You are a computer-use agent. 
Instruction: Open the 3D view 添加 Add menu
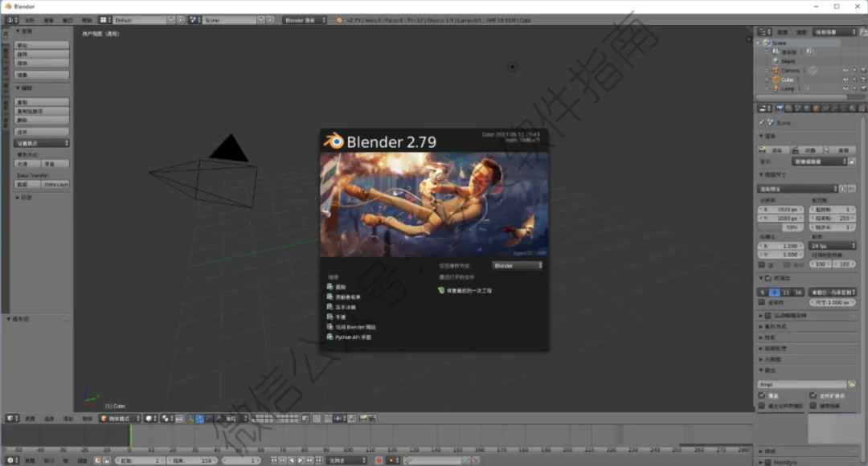68,419
